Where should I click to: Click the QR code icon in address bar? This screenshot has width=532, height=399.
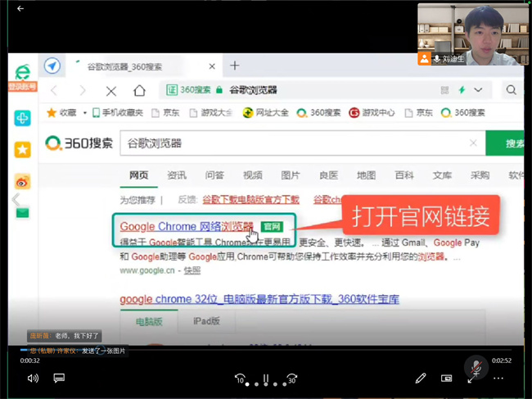click(x=444, y=90)
